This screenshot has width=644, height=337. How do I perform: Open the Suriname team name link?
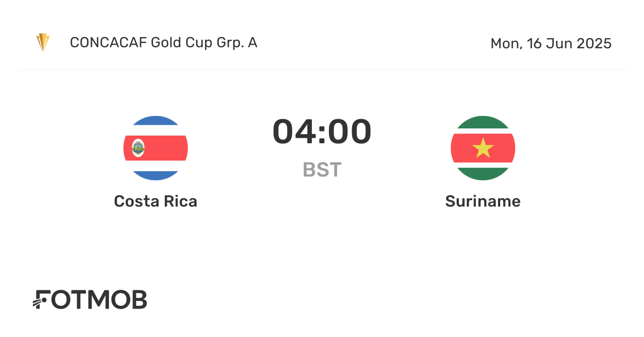tap(483, 201)
